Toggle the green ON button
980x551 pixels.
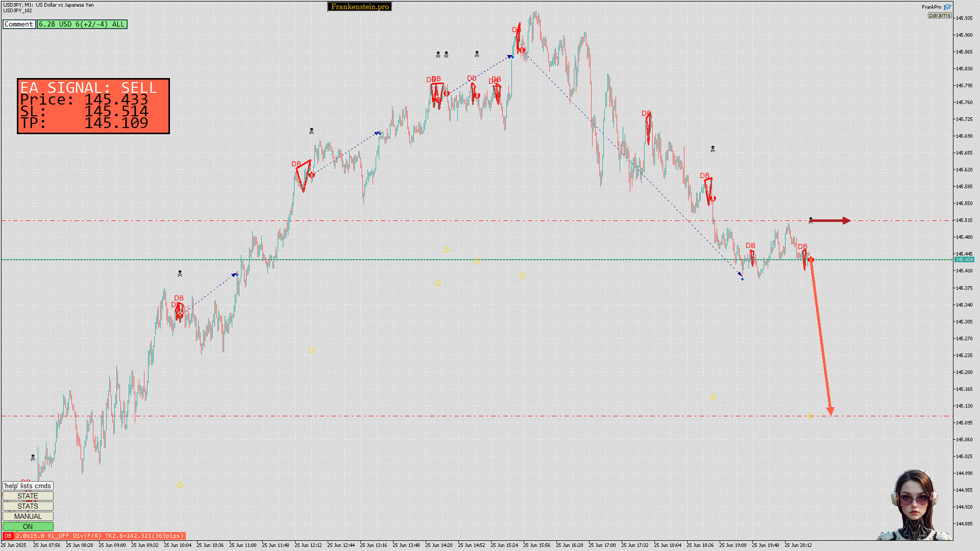coord(28,527)
